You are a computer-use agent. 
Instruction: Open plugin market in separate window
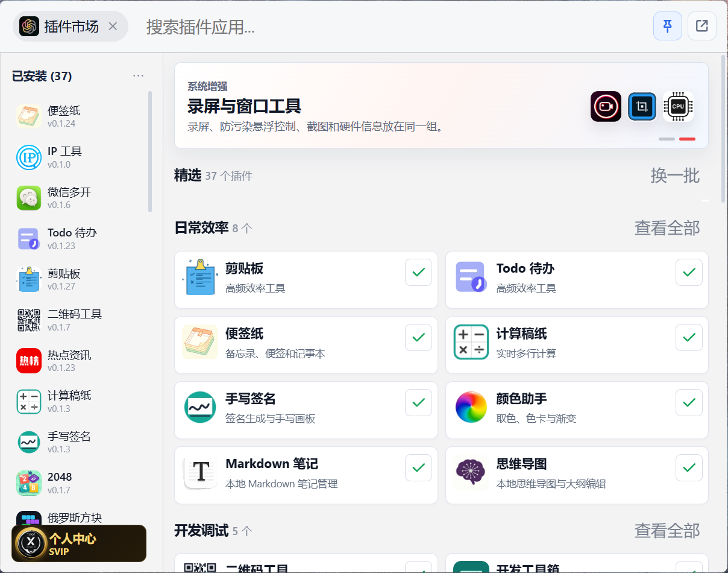coord(702,26)
